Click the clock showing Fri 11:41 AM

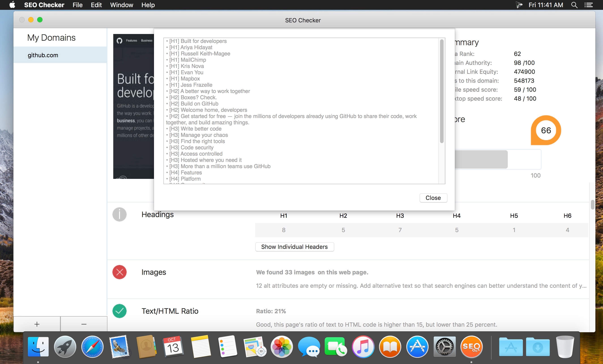(x=546, y=5)
